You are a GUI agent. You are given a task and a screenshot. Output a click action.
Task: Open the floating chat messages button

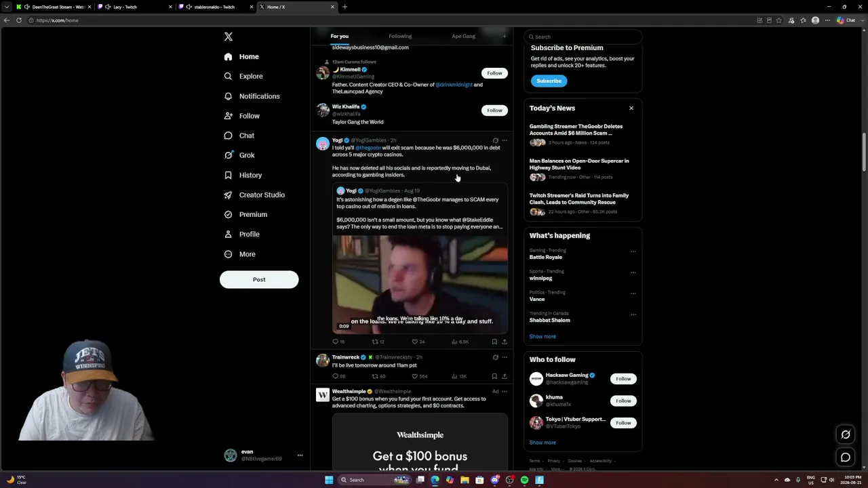tap(846, 457)
